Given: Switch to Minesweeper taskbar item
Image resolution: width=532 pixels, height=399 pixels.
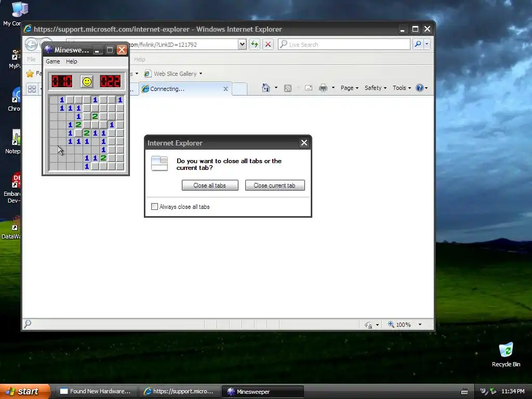Looking at the screenshot, I should [262, 392].
